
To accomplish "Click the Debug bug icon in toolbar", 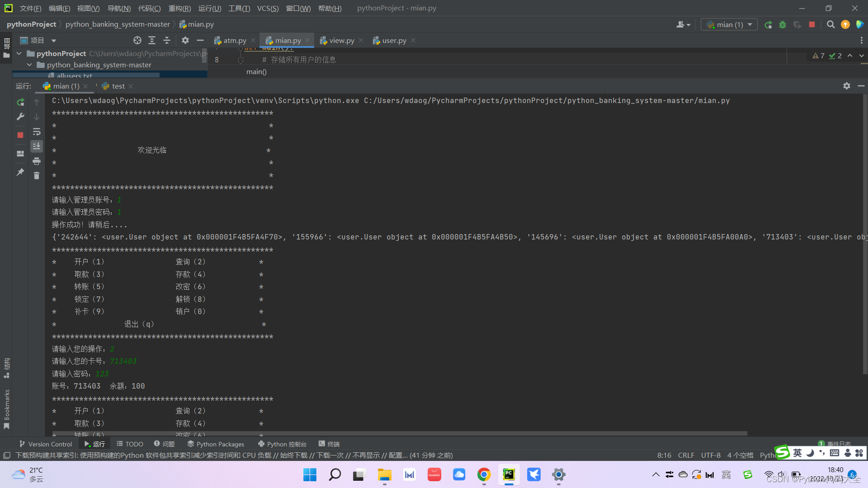I will [x=783, y=25].
